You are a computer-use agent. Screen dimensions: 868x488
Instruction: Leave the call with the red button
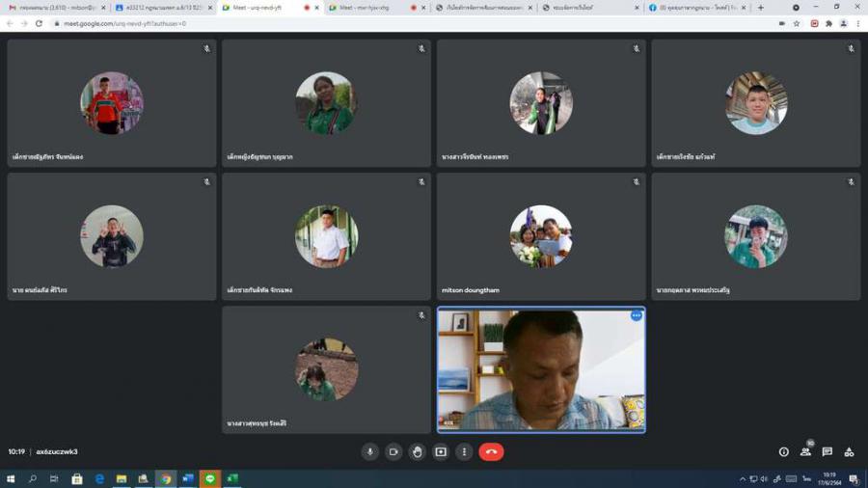(491, 451)
